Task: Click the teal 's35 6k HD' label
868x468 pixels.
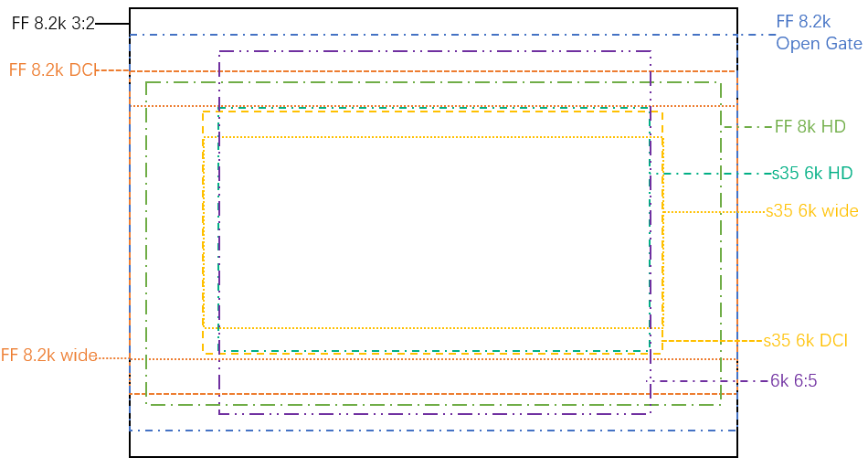Action: [811, 173]
